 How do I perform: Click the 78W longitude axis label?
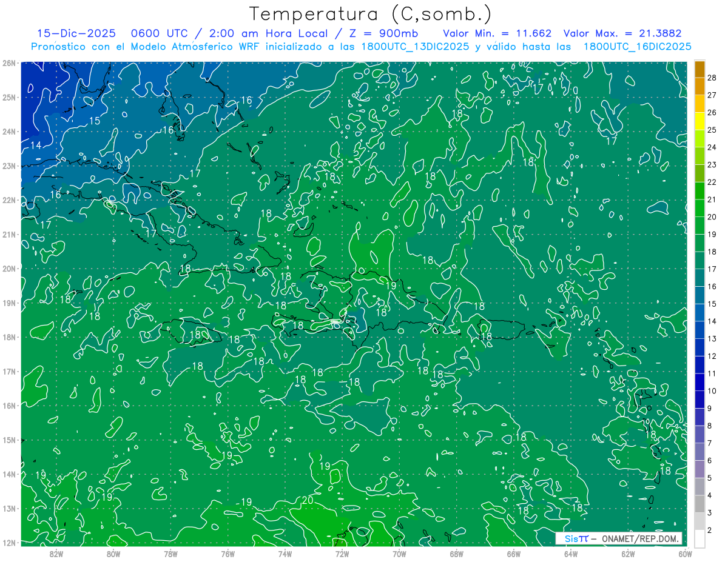click(170, 554)
